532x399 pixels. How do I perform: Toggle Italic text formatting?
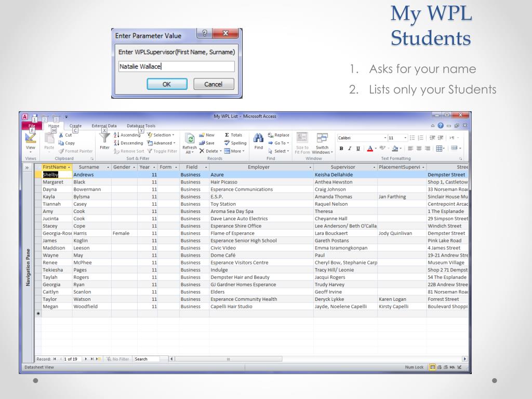click(x=350, y=149)
